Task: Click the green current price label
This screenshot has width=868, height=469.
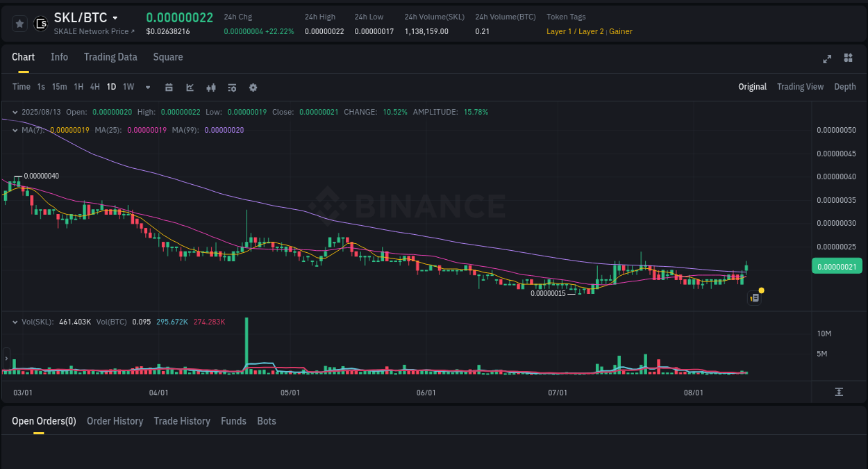Action: click(837, 265)
